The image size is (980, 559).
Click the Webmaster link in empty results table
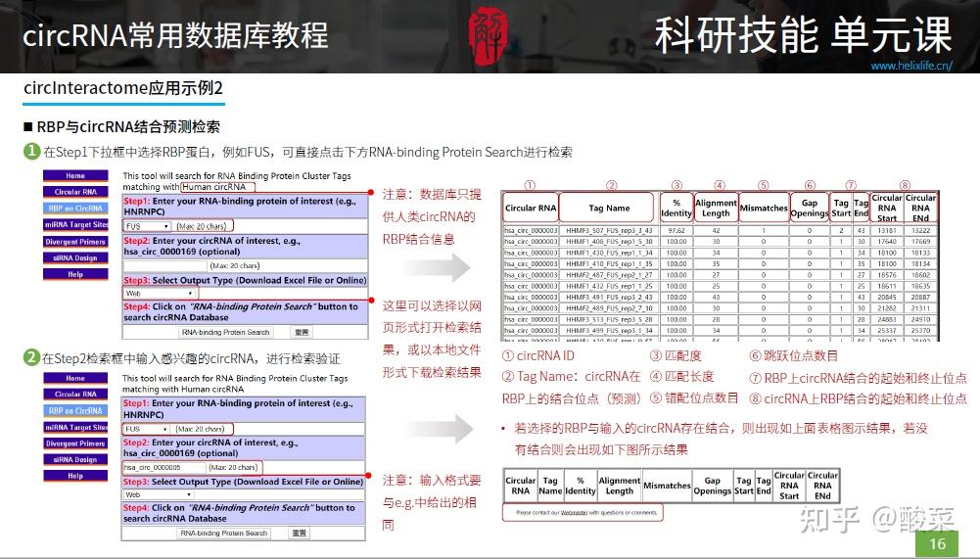(x=574, y=513)
